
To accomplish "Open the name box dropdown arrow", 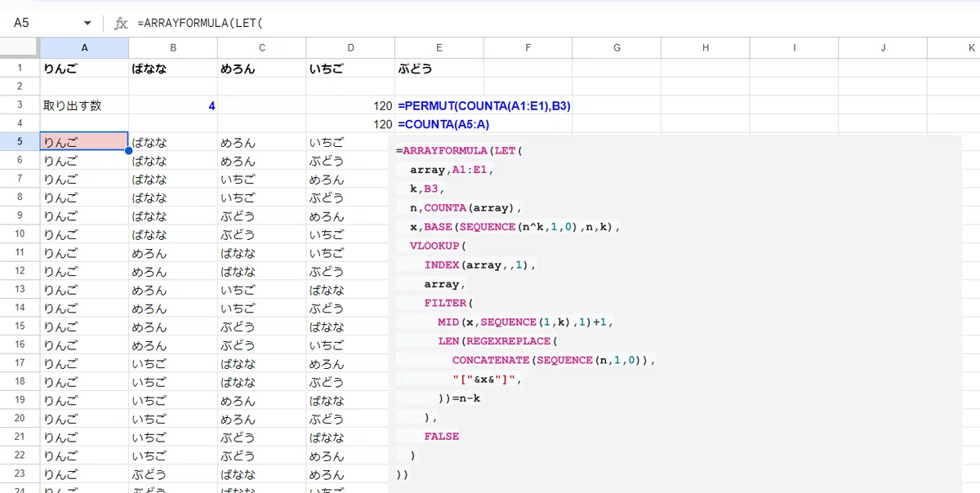I will pos(87,23).
